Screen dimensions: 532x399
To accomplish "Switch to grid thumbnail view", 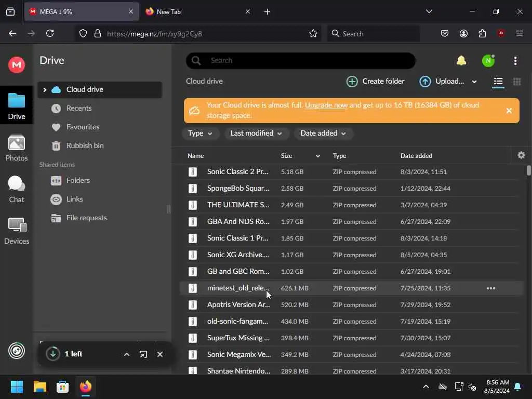I will [517, 82].
